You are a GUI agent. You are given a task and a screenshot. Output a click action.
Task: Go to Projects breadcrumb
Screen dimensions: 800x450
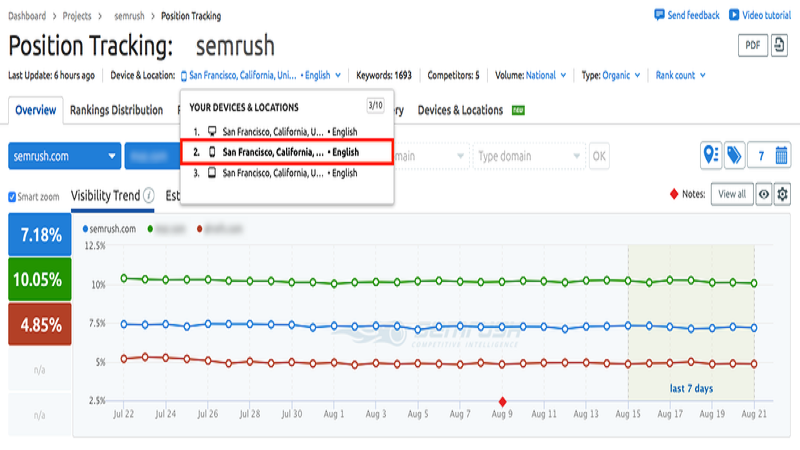point(77,16)
